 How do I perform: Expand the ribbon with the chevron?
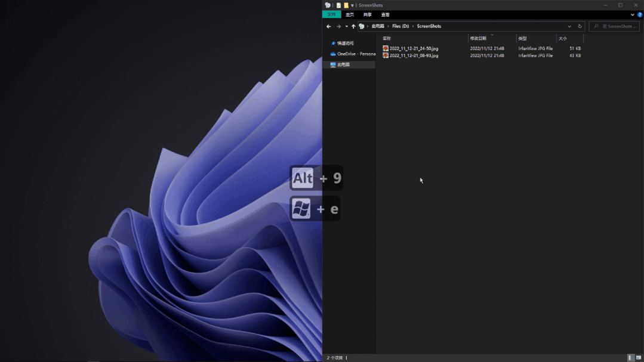(x=632, y=15)
